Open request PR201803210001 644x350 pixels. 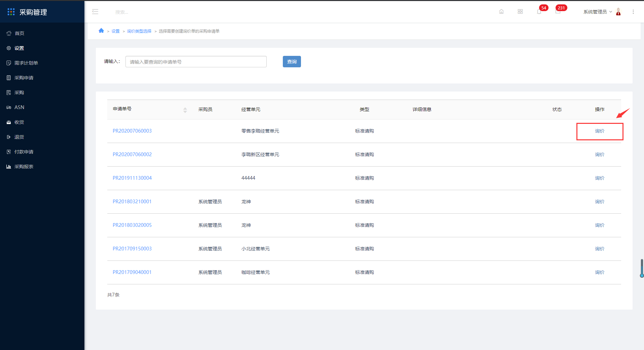(x=132, y=202)
